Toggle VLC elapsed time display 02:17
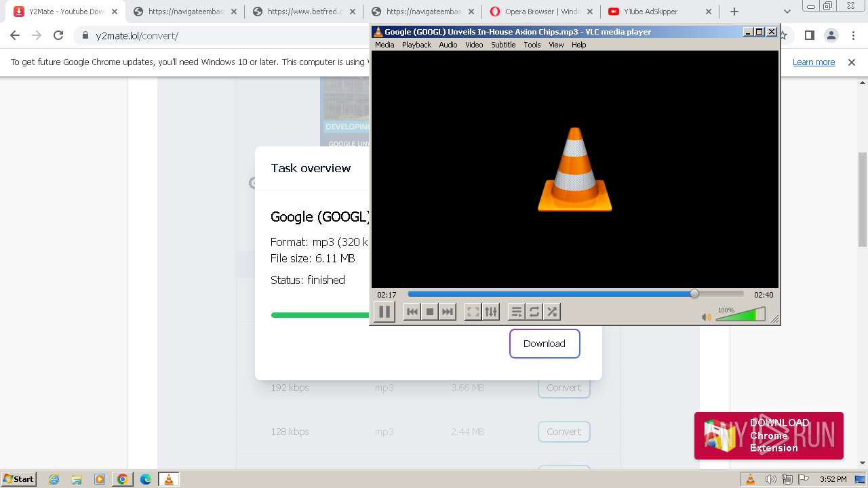 [387, 295]
